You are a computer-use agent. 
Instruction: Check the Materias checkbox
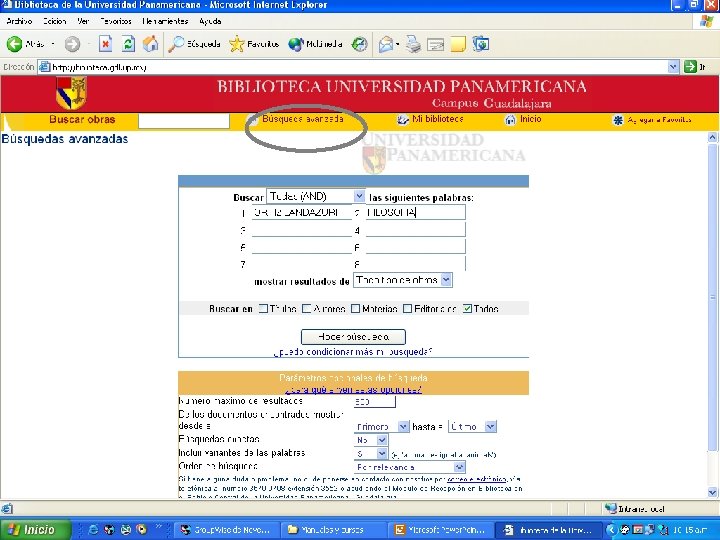pos(355,309)
